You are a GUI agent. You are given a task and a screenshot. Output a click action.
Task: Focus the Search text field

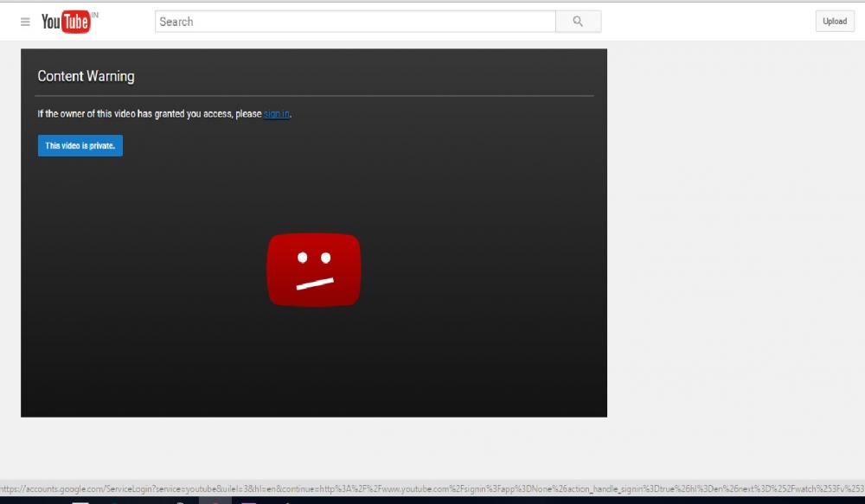click(355, 22)
